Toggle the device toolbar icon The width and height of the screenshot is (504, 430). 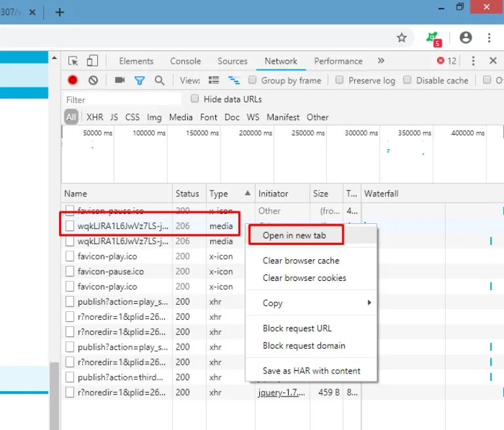[x=93, y=61]
